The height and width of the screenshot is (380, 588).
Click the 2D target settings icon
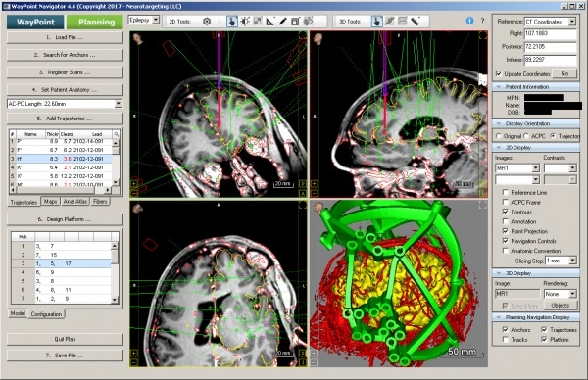(207, 22)
